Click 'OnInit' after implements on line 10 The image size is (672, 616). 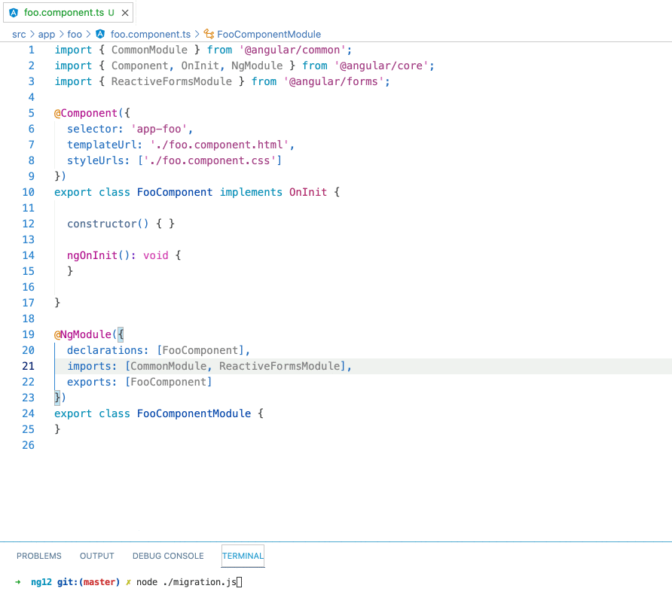click(x=307, y=192)
